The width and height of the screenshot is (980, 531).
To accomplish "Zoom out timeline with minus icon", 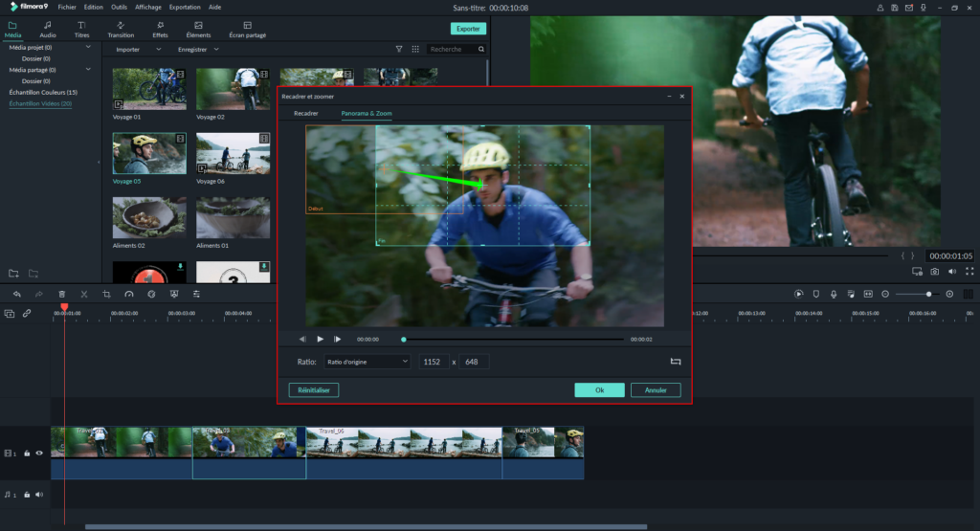I will click(x=885, y=295).
